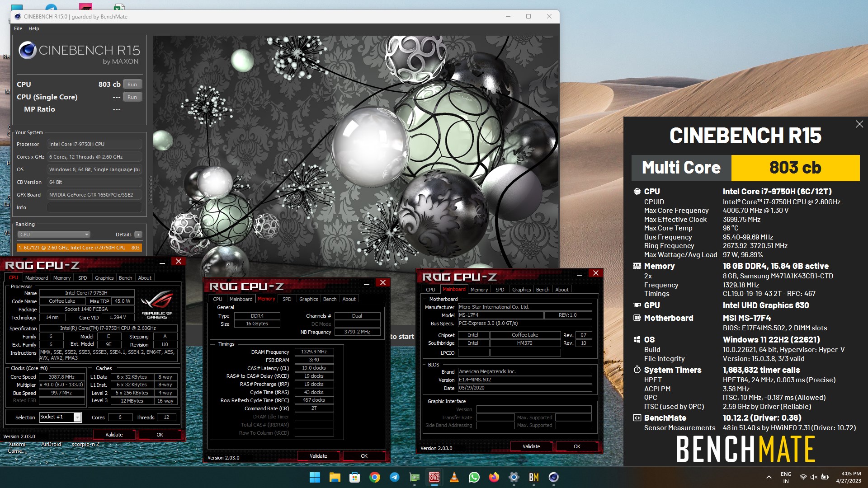Open Telegram from the taskbar
868x488 pixels.
click(394, 477)
